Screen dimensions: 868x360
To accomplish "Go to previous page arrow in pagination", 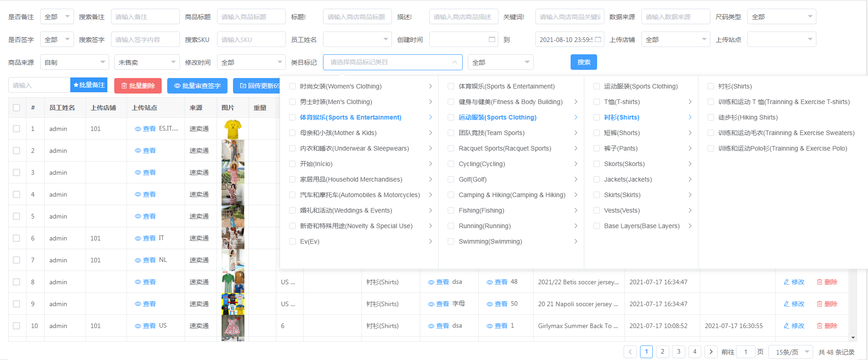I will pyautogui.click(x=630, y=352).
